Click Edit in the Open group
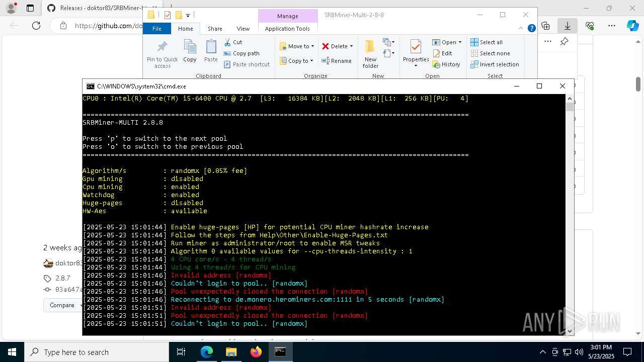Viewport: 644px width, 362px height. click(442, 53)
